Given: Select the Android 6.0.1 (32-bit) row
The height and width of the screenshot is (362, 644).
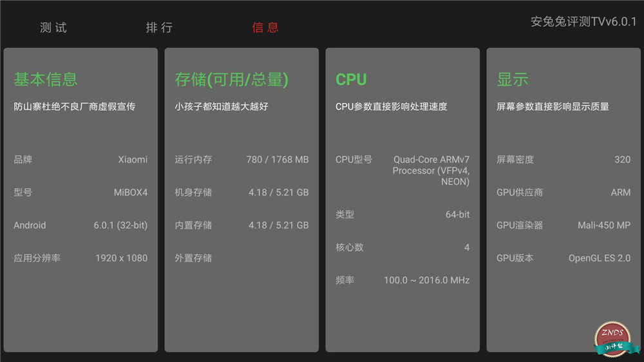Looking at the screenshot, I should pyautogui.click(x=80, y=225).
